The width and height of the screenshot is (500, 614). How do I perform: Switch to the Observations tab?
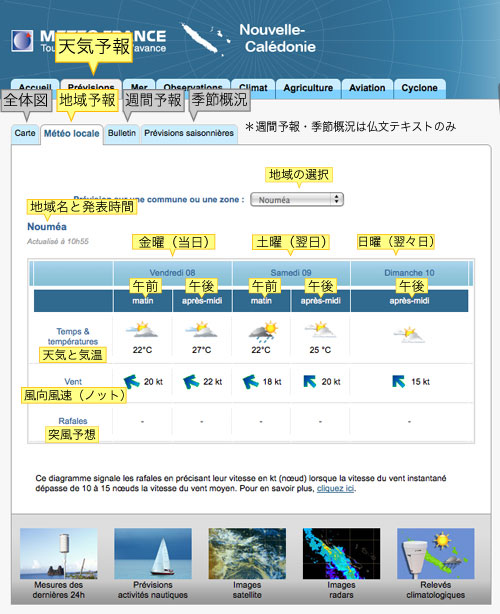(x=193, y=88)
